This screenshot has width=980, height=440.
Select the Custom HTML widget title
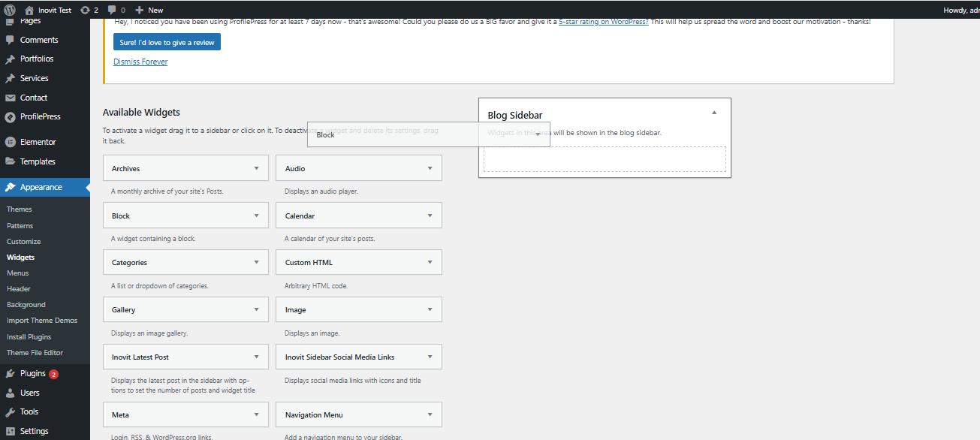pyautogui.click(x=309, y=263)
